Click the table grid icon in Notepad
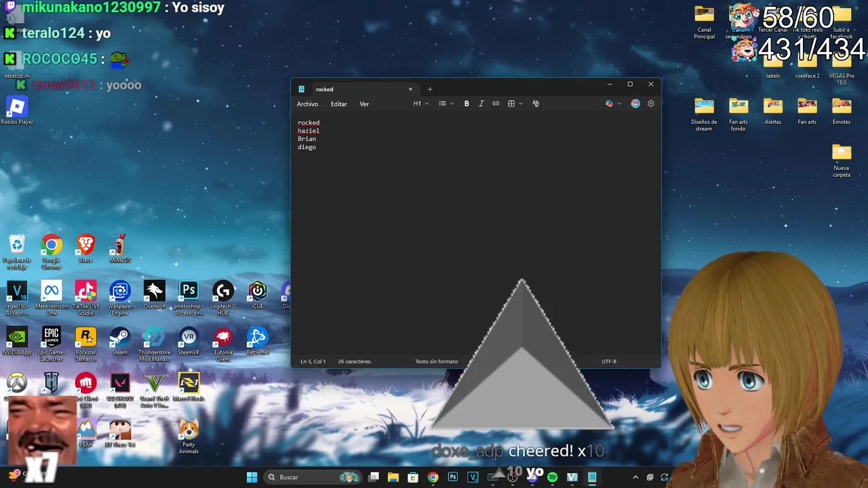868x488 pixels. [x=511, y=104]
